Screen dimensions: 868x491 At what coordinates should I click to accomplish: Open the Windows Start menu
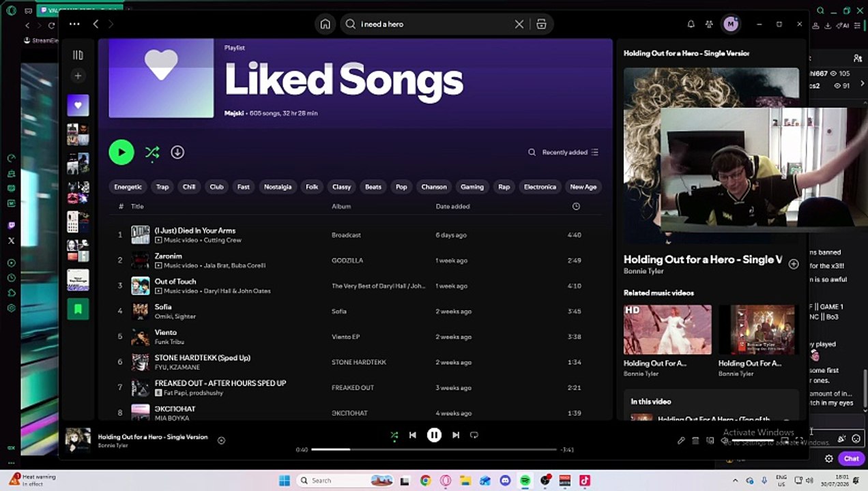click(285, 481)
